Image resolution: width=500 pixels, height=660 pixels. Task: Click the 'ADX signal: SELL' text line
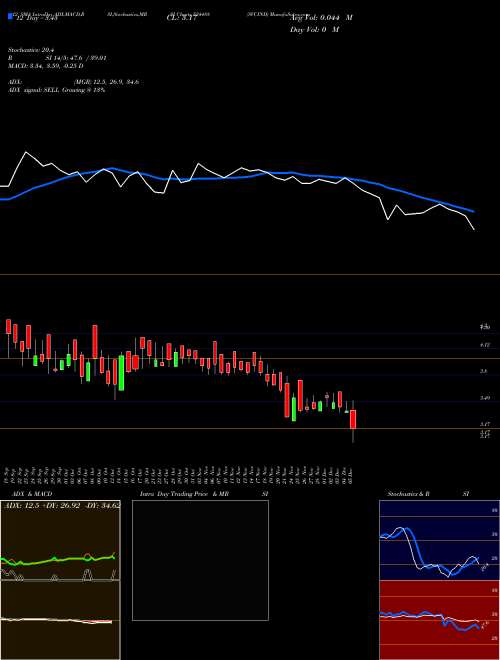(x=56, y=90)
